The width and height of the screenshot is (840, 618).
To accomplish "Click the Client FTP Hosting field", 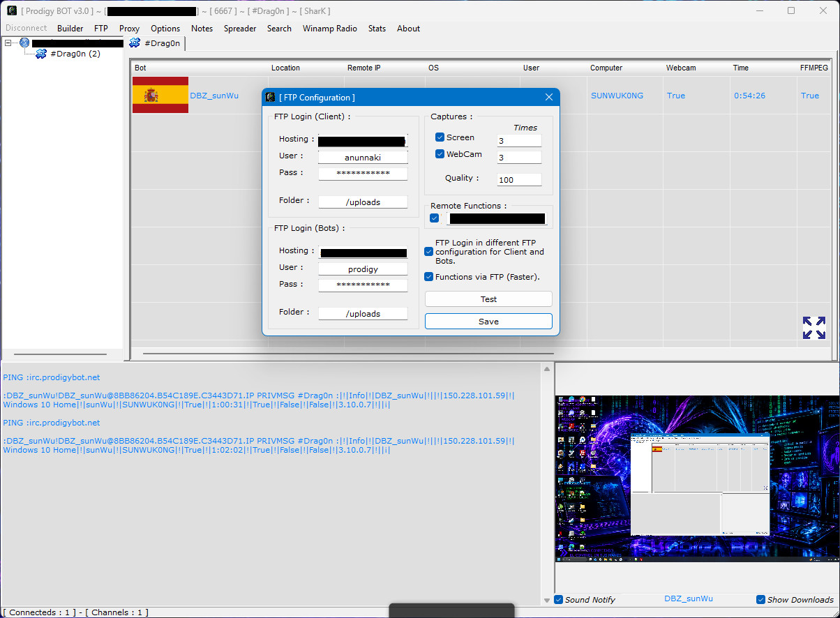I will click(x=363, y=141).
